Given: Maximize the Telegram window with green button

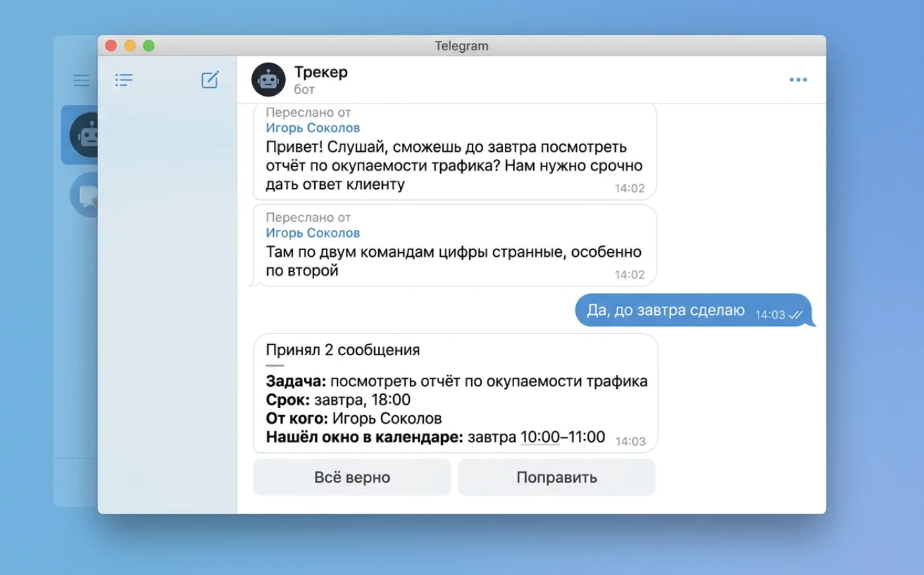Looking at the screenshot, I should 149,46.
